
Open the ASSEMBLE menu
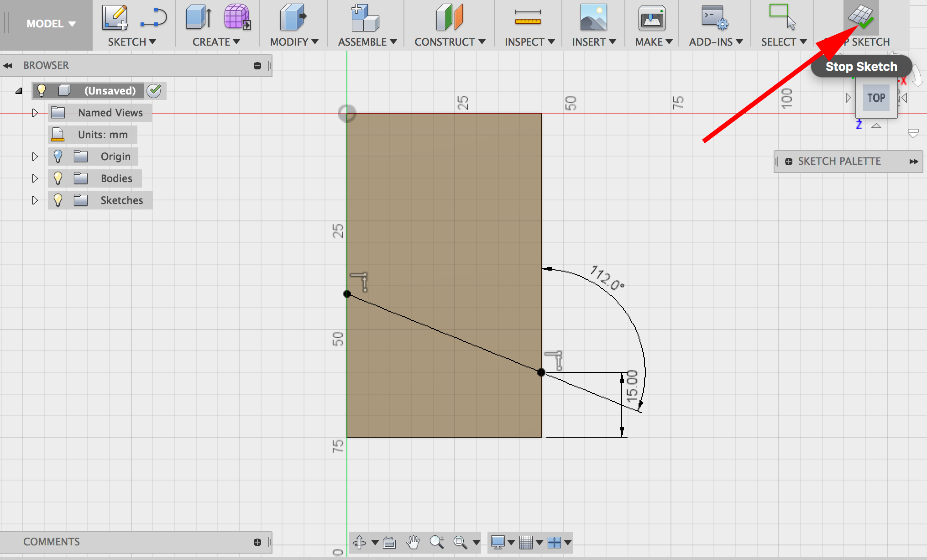click(367, 42)
